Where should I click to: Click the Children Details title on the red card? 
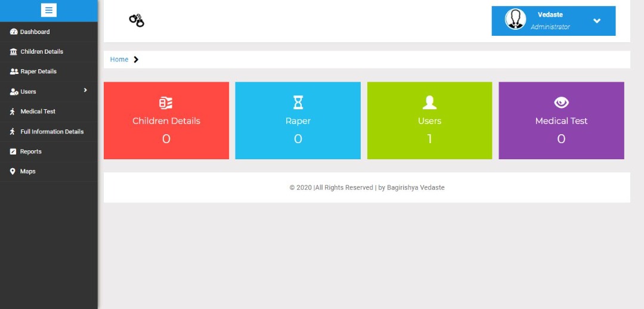tap(166, 121)
